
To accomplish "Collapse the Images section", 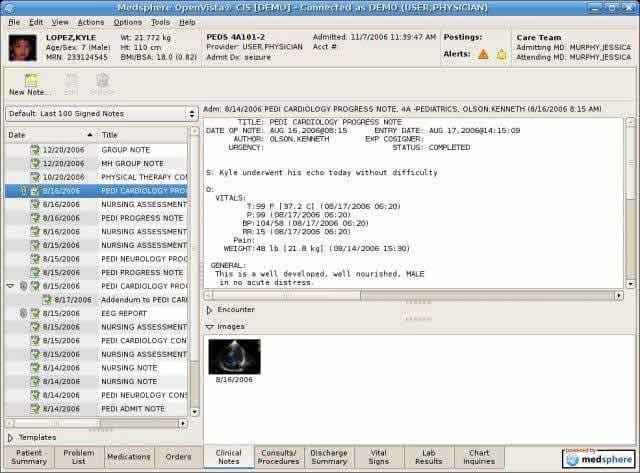I will 210,327.
